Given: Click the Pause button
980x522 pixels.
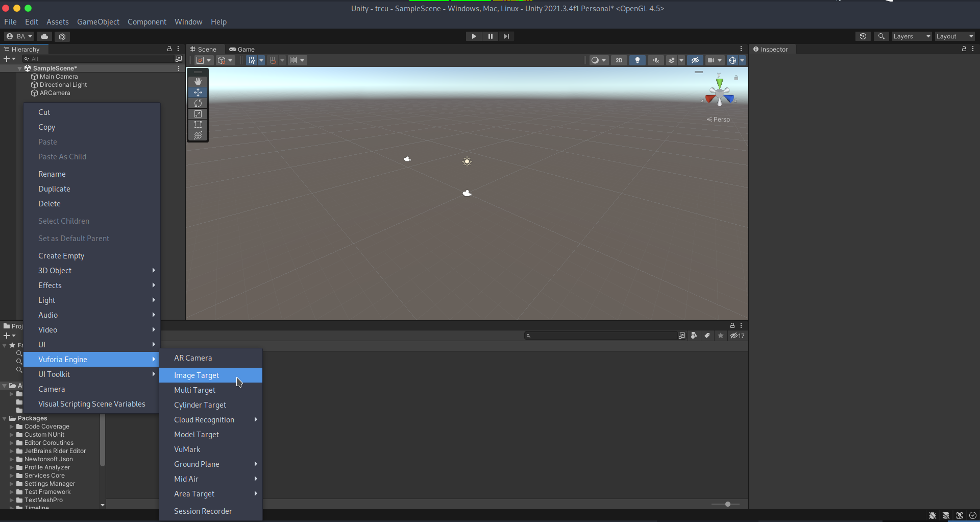Looking at the screenshot, I should (x=490, y=36).
